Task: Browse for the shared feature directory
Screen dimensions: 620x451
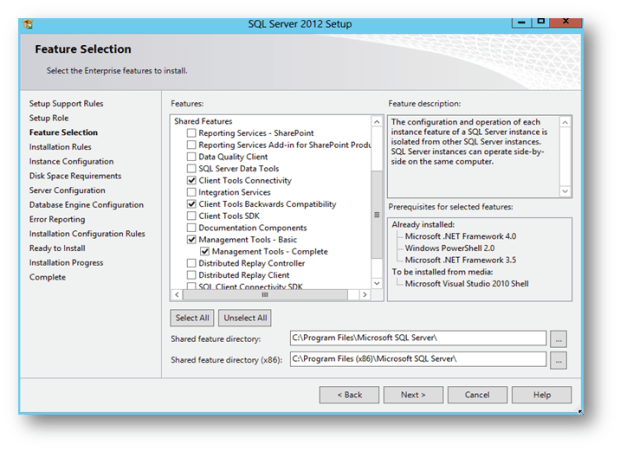Action: coord(559,340)
